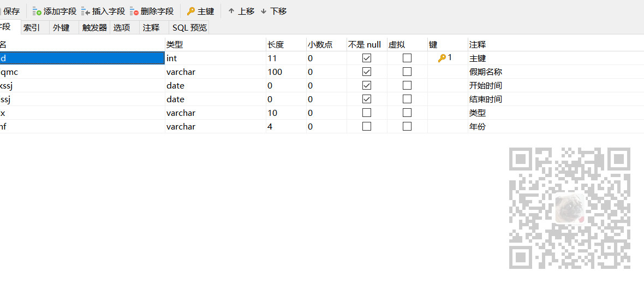This screenshot has width=644, height=282.
Task: Enable Virtual (虚拟) for 开始时间 row
Action: pyautogui.click(x=407, y=85)
